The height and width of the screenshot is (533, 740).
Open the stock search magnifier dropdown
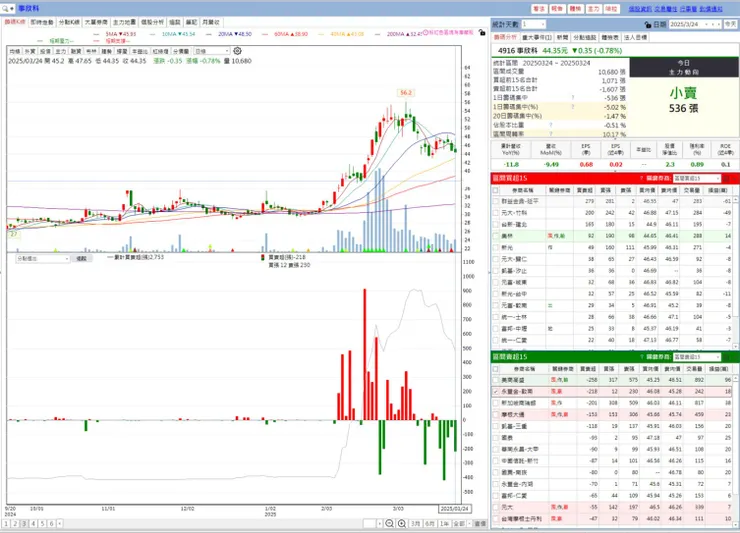click(x=8, y=8)
